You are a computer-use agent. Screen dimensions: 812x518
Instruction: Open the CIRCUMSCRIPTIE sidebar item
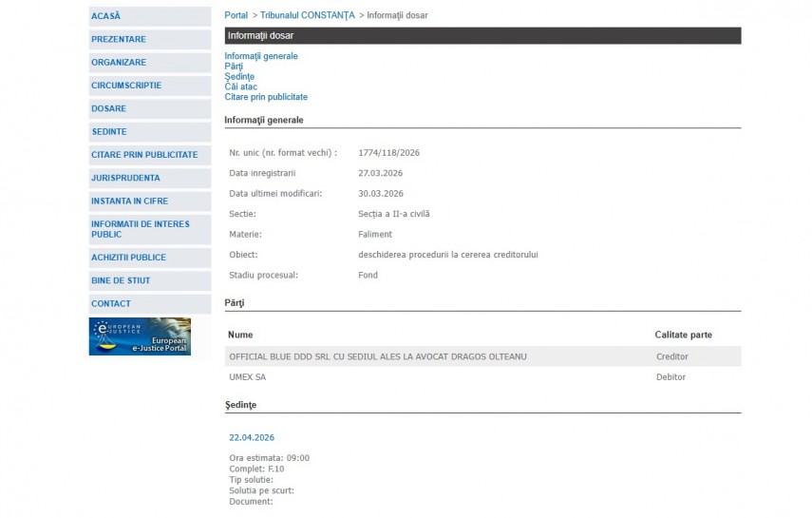(126, 86)
